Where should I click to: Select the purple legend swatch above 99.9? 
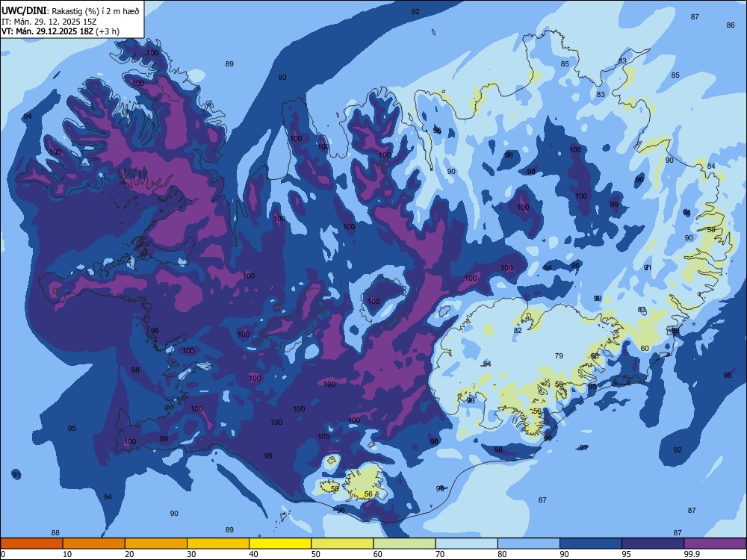point(715,544)
